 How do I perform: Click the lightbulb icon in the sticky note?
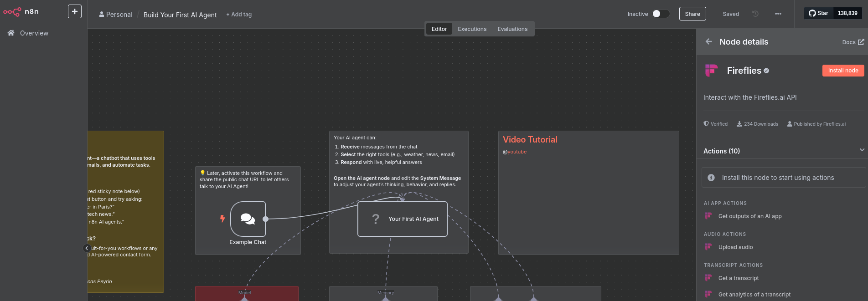pyautogui.click(x=202, y=173)
